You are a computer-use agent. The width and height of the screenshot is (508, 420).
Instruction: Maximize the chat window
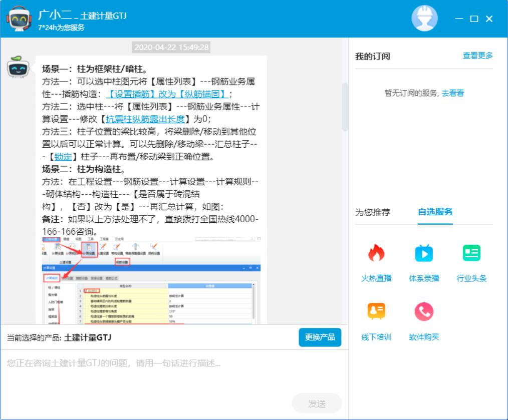474,19
